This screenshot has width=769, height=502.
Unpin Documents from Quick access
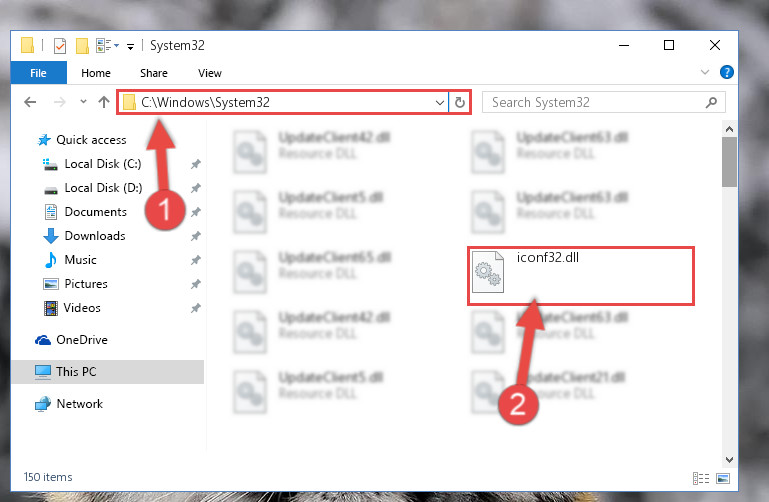click(x=196, y=212)
